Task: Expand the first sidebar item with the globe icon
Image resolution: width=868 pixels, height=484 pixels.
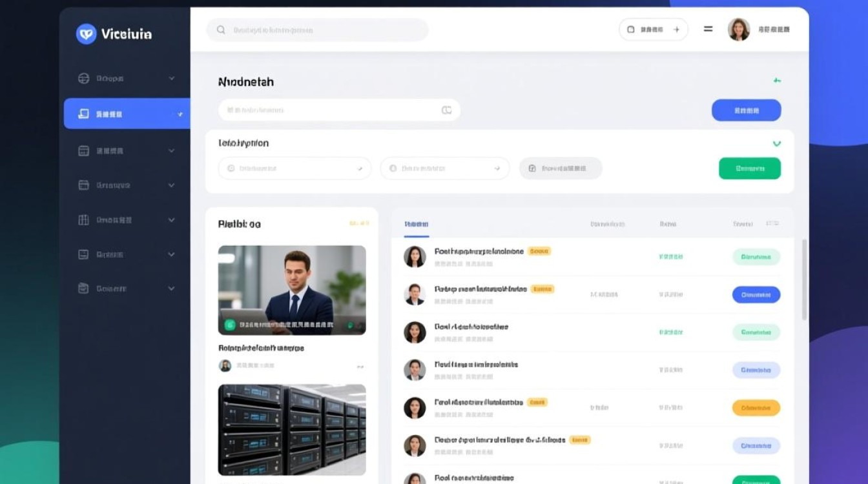Action: pos(171,79)
